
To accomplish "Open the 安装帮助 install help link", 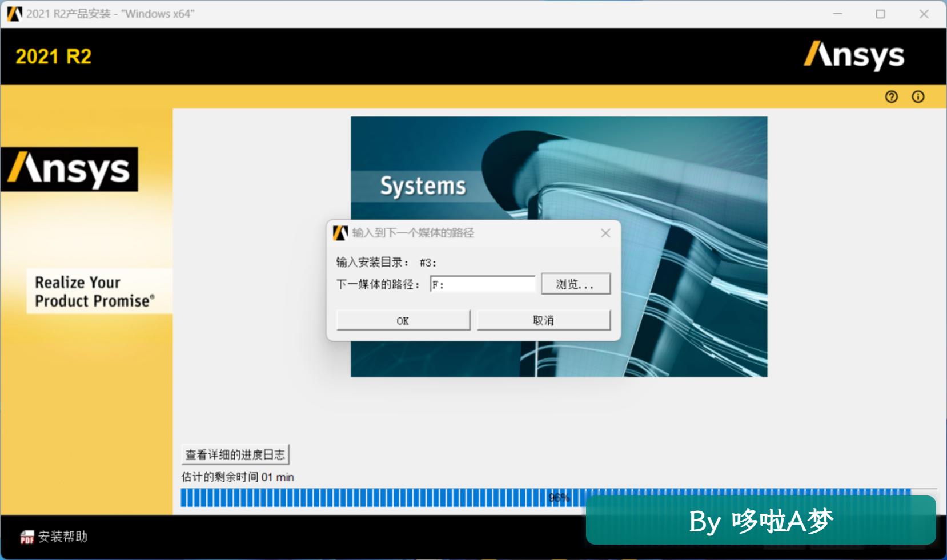I will 63,537.
